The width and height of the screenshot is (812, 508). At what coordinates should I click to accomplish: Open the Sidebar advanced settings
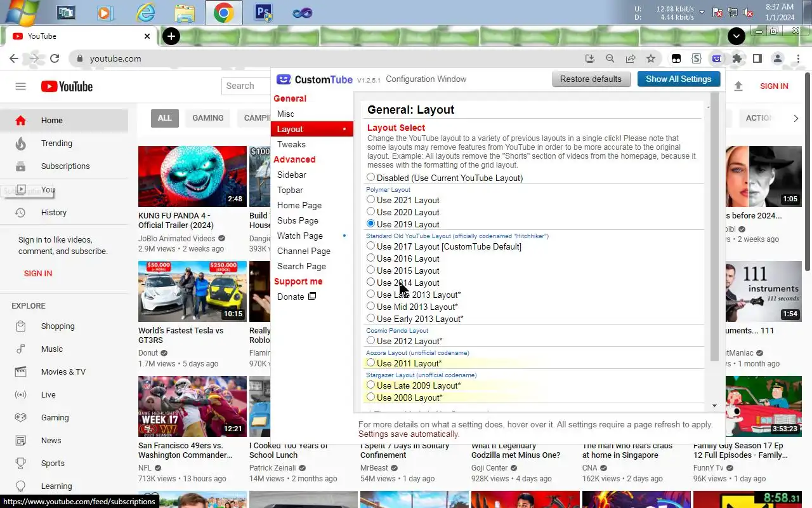coord(311,175)
